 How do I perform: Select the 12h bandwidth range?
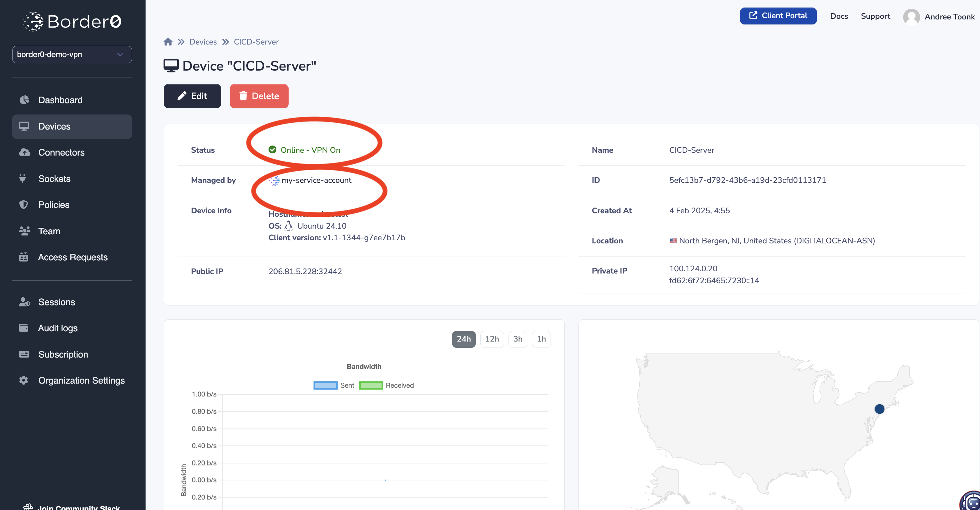(492, 339)
